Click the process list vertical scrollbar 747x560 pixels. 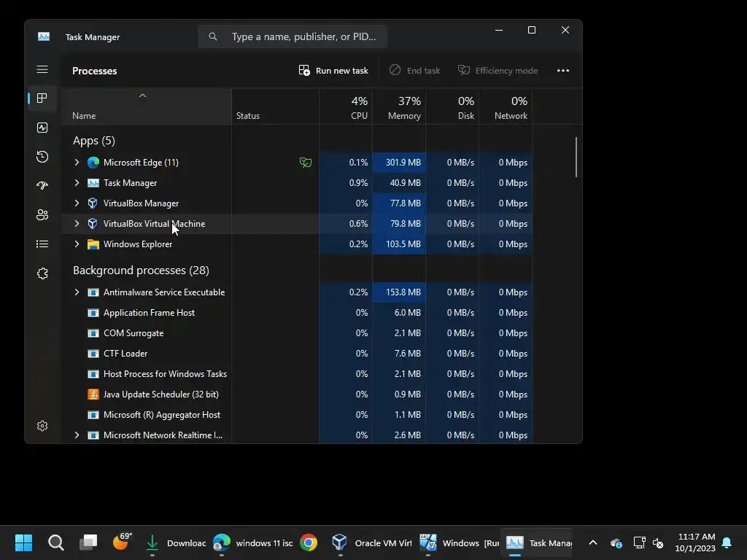(576, 157)
